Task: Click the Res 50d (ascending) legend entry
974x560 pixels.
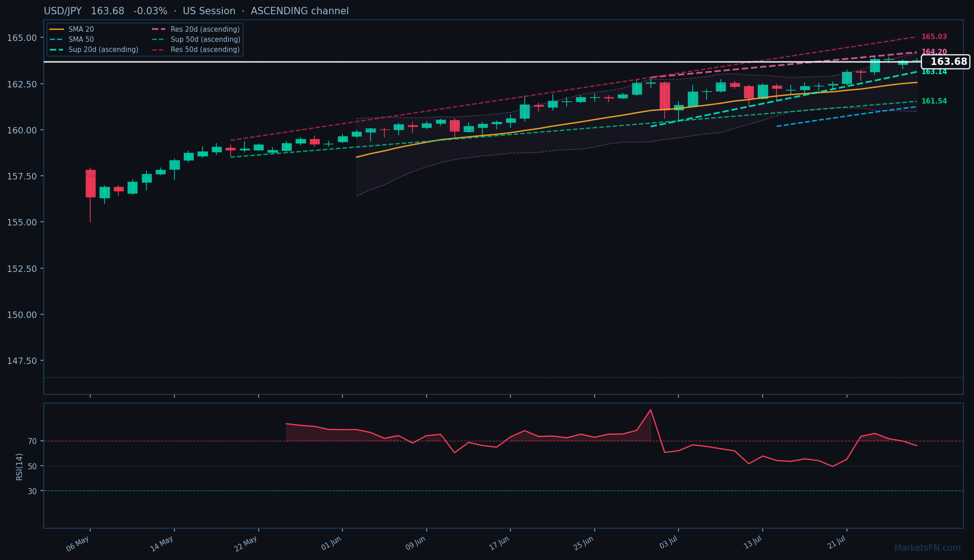Action: pyautogui.click(x=196, y=50)
